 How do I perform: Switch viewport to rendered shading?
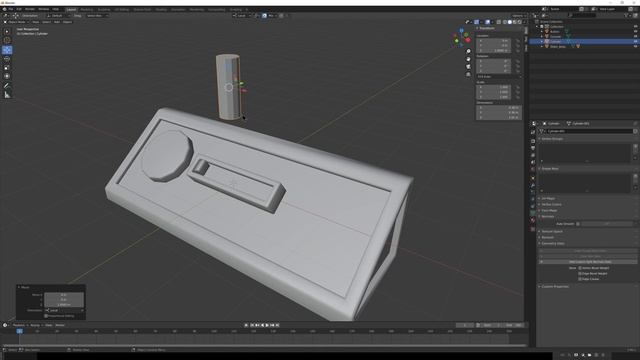(520, 22)
